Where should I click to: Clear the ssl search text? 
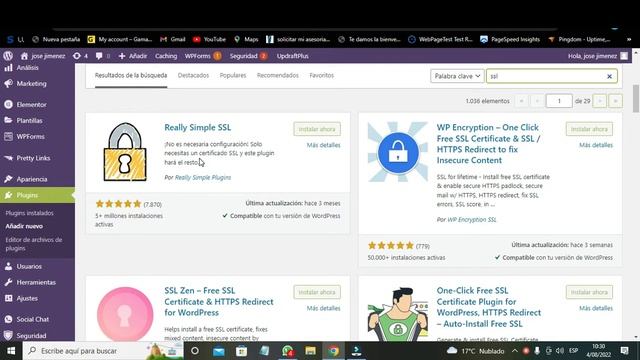click(x=609, y=76)
